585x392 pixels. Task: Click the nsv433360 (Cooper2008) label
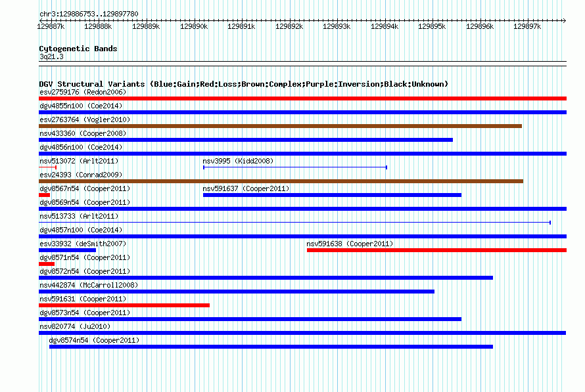83,133
